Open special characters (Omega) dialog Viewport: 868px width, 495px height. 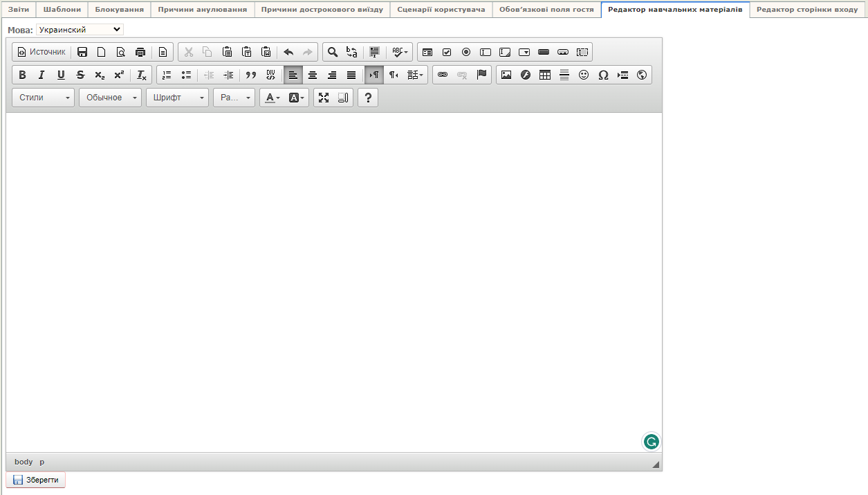point(603,75)
